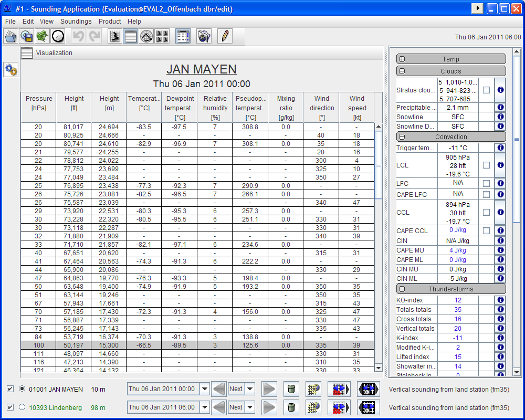The width and height of the screenshot is (525, 420).
Task: Open the Next dropdown arrow in Lindenberg row
Action: tap(250, 407)
